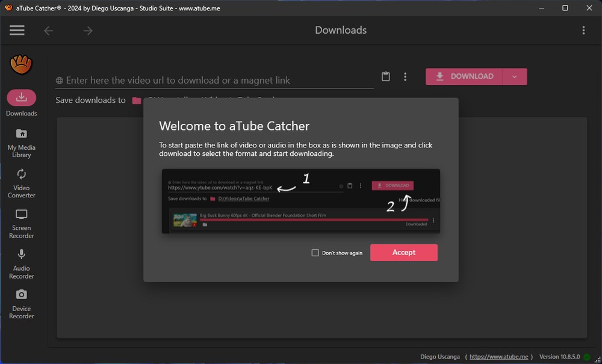Open the www.atube.me website link

[499, 356]
